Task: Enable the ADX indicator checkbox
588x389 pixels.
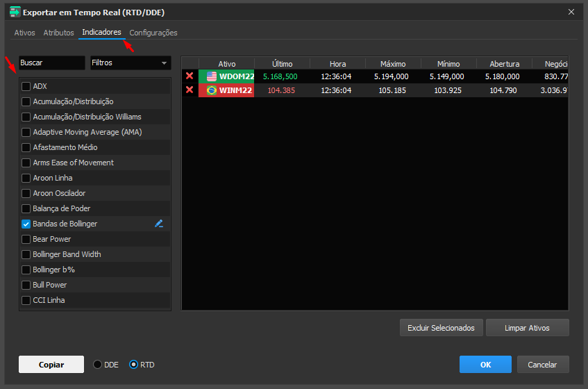Action: click(x=26, y=86)
